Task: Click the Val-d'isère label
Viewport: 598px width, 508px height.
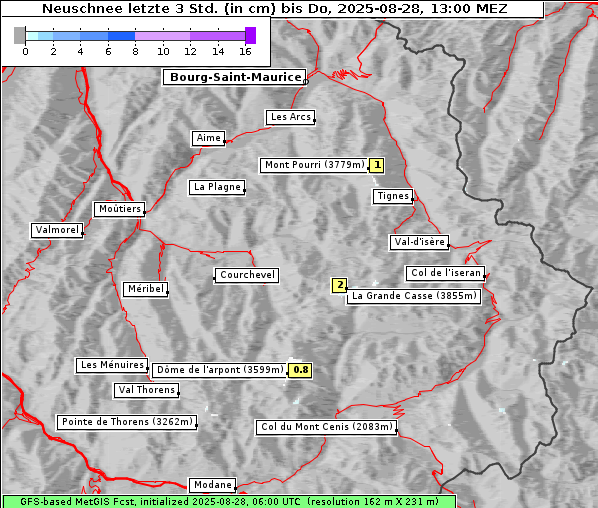Action: click(x=419, y=242)
